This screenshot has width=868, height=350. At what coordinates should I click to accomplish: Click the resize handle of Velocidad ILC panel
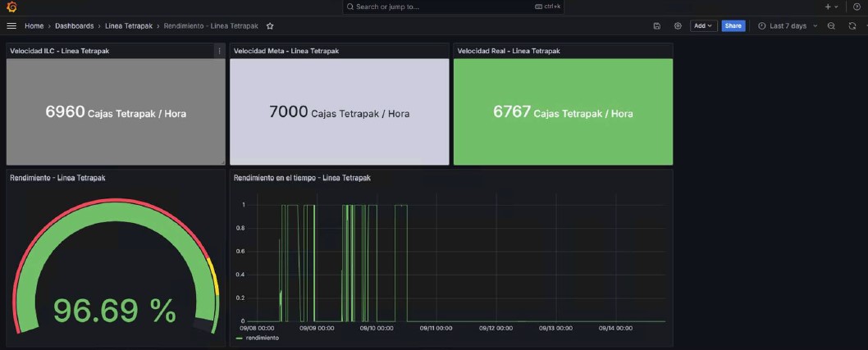223,162
